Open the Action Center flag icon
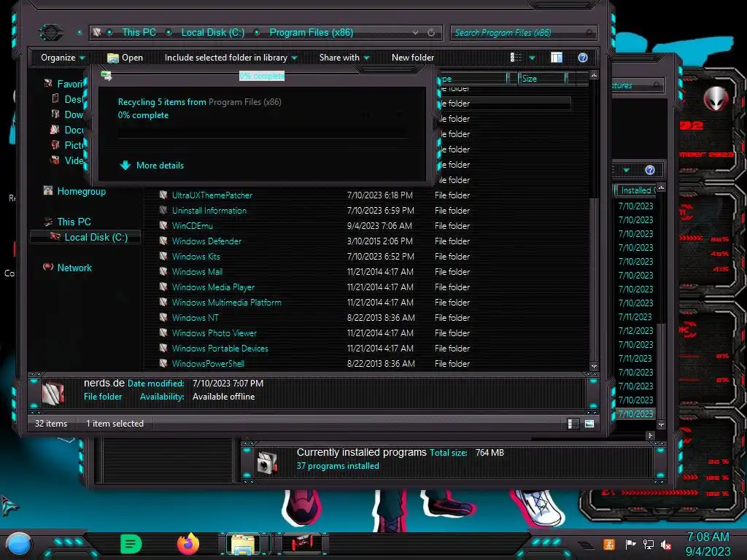 click(630, 544)
